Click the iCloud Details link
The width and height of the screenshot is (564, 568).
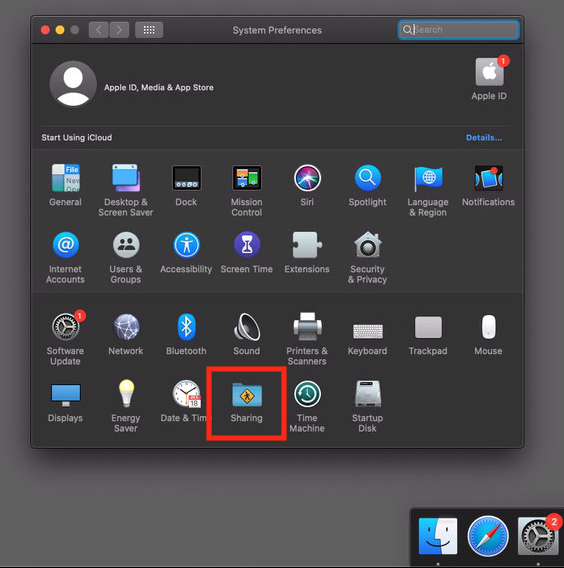click(484, 138)
